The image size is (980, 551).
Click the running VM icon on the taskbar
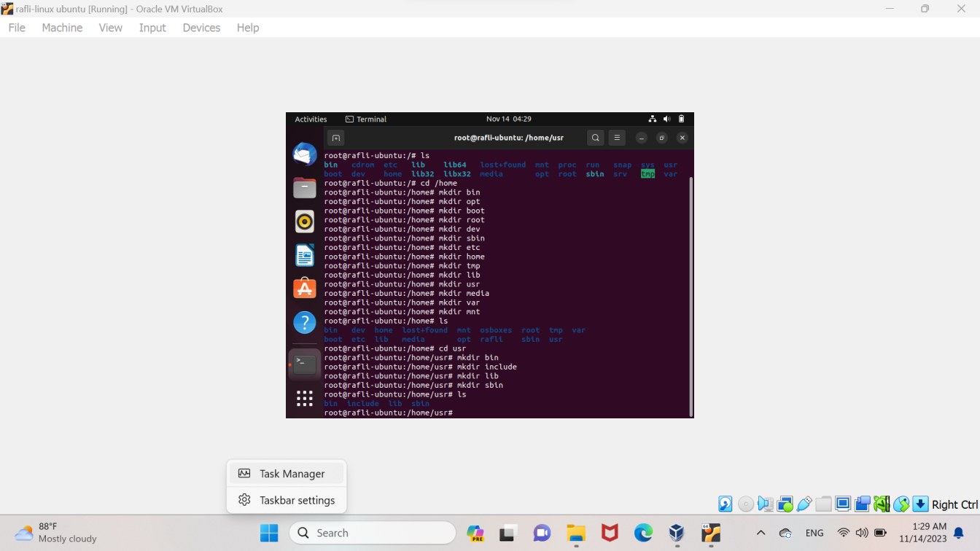pyautogui.click(x=711, y=533)
